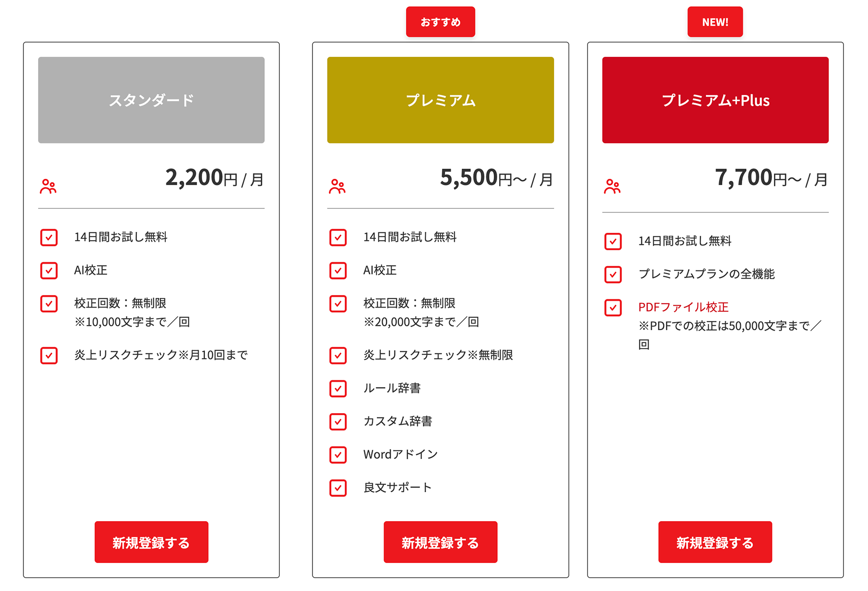The width and height of the screenshot is (868, 591).
Task: Click 新規登録する button under プレミアム+Plus
Action: point(715,542)
